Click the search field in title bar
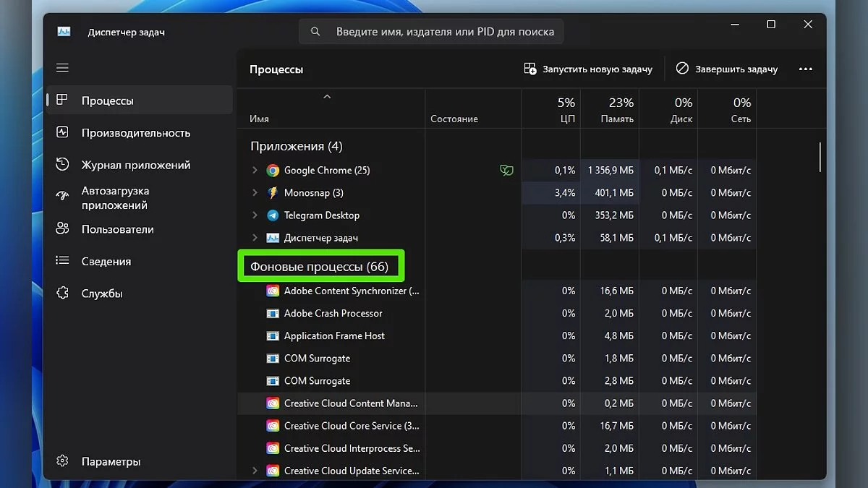This screenshot has height=488, width=868. (431, 32)
